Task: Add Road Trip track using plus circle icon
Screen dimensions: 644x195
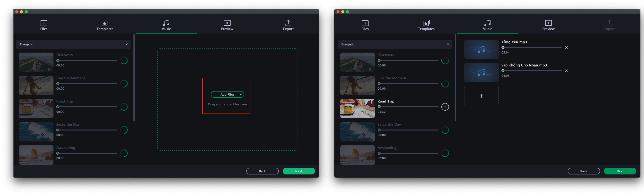Action: [445, 107]
